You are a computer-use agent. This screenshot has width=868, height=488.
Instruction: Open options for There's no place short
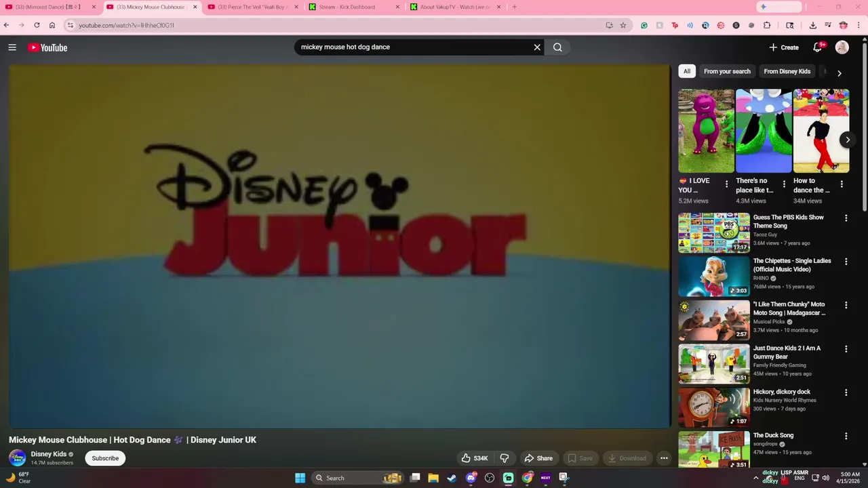pyautogui.click(x=784, y=184)
